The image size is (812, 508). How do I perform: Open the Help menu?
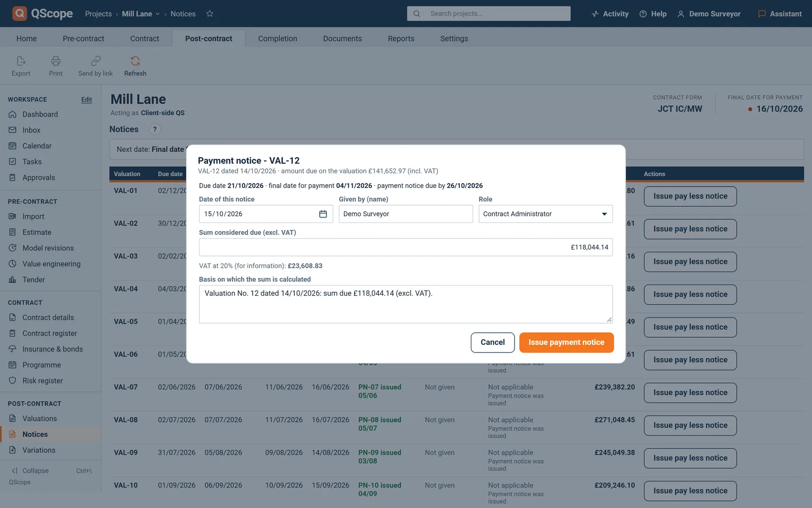point(653,14)
